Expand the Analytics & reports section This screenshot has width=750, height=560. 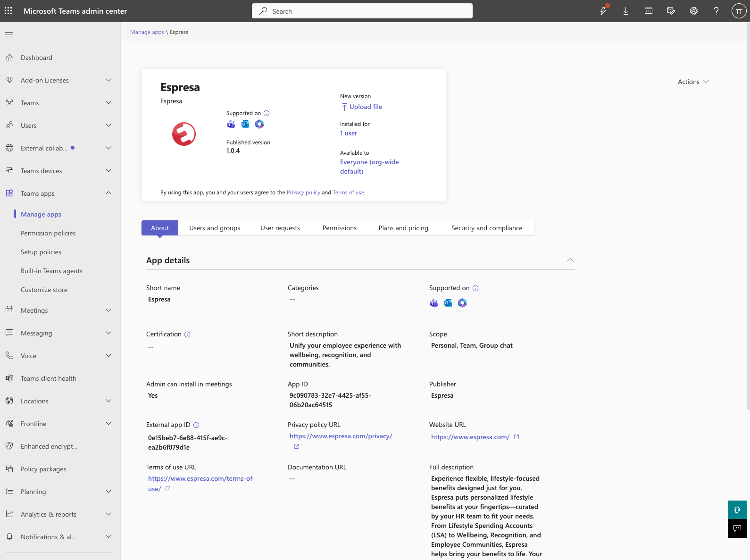click(108, 514)
